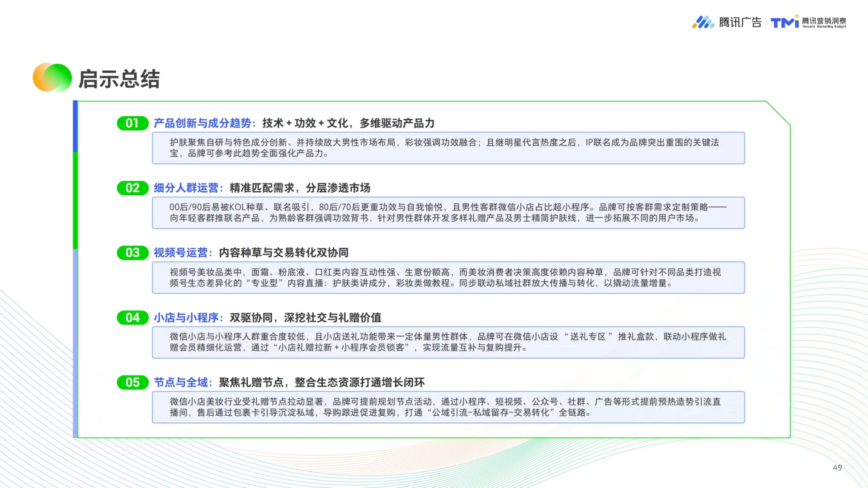The image size is (868, 488).
Task: Select subtitle 内容种草与交易转化双协同
Action: coord(283,253)
